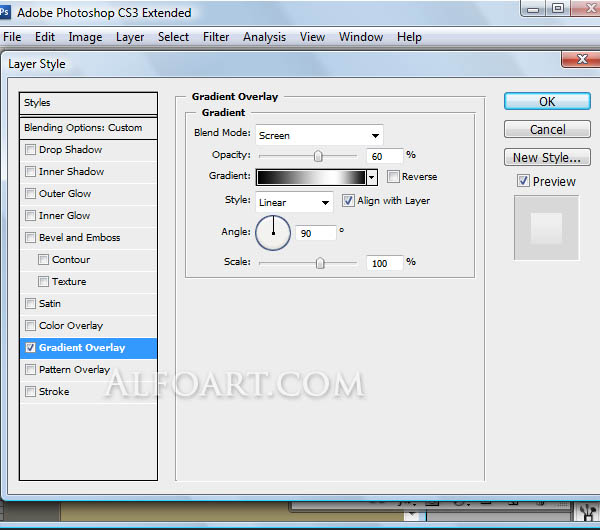
Task: Open the Filter menu
Action: pos(216,37)
